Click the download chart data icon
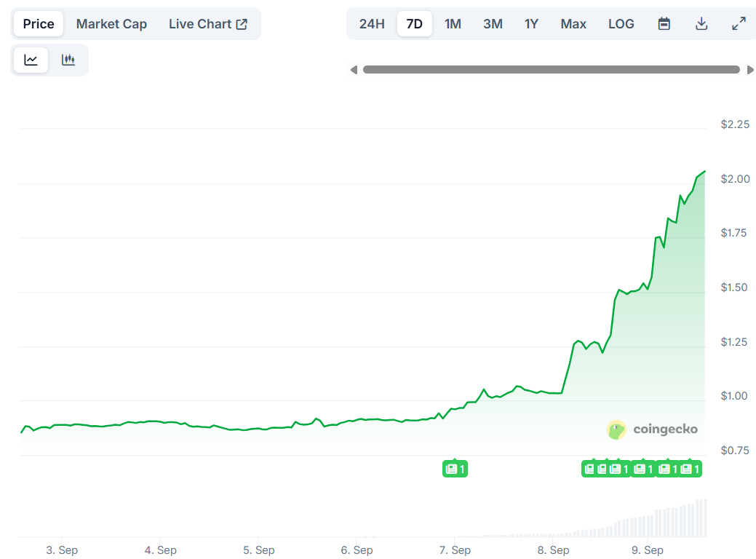 point(701,23)
